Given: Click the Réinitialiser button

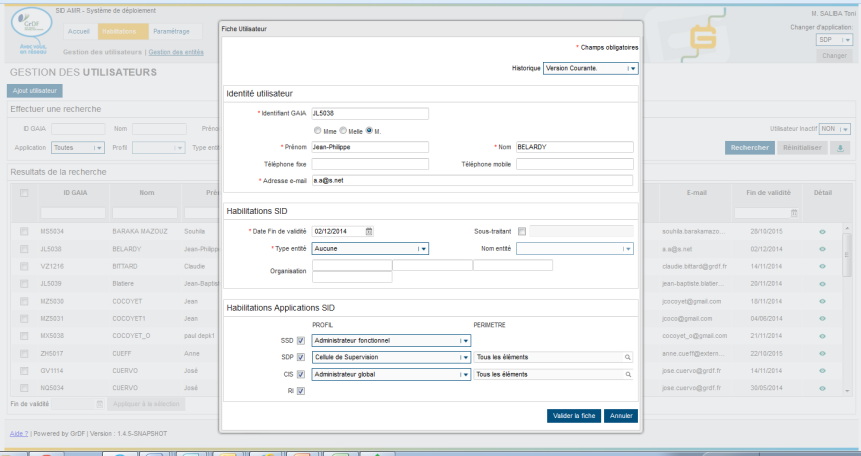Looking at the screenshot, I should (802, 148).
